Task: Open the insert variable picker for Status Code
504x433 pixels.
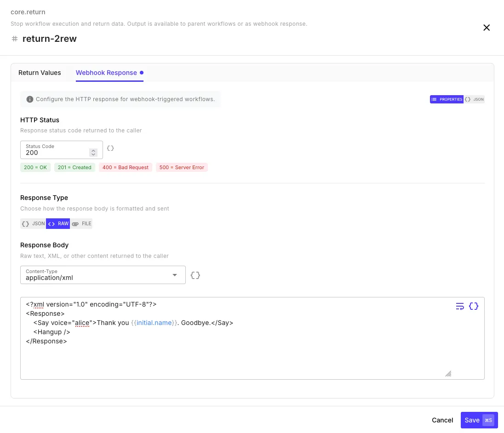Action: click(110, 148)
